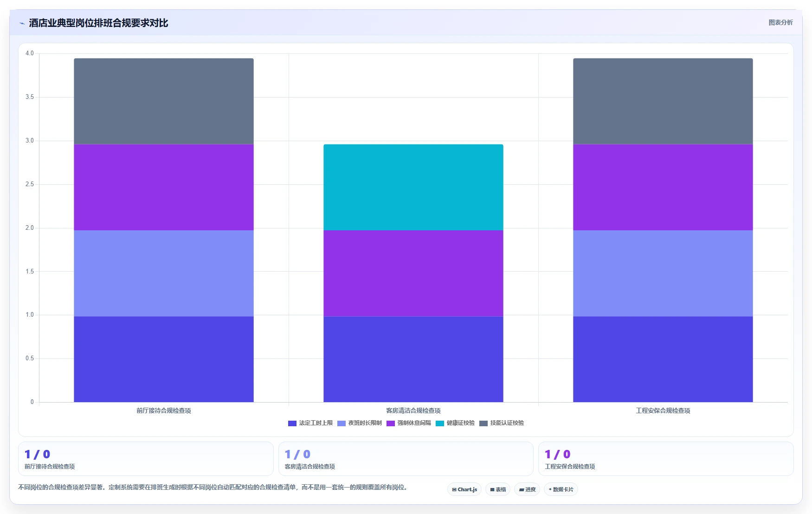The image size is (812, 514).
Task: Hide the 健康证校验 legend series
Action: pyautogui.click(x=455, y=423)
